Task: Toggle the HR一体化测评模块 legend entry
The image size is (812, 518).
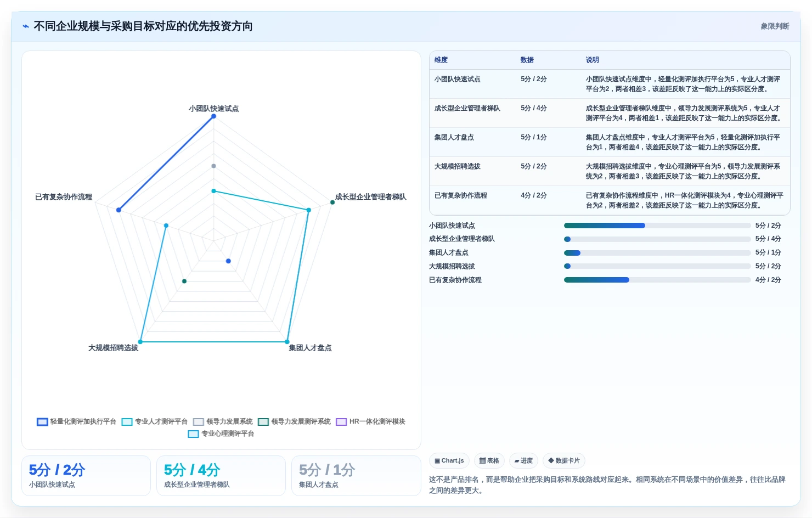Action: pos(371,421)
